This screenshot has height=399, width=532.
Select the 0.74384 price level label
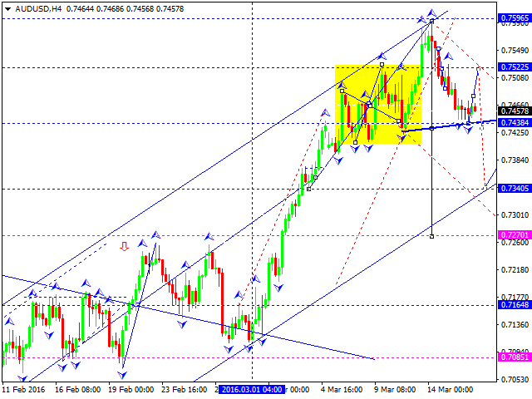515,122
